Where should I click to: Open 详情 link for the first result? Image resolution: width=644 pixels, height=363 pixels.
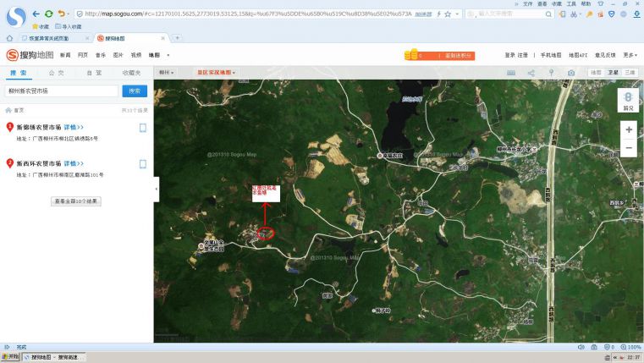coord(74,127)
